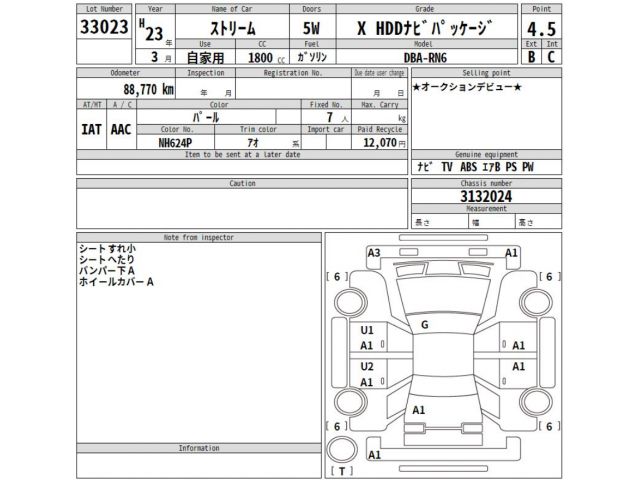
Task: Select the Caution section header
Action: (242, 184)
